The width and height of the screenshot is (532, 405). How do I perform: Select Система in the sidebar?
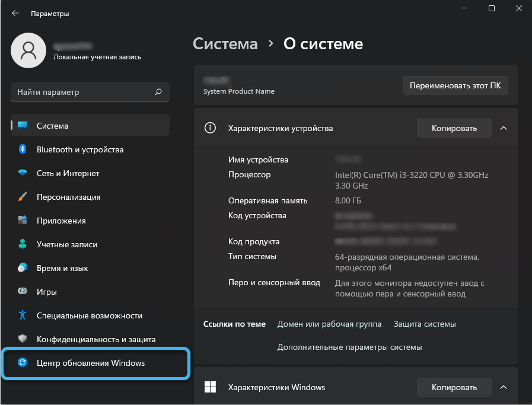tap(52, 126)
